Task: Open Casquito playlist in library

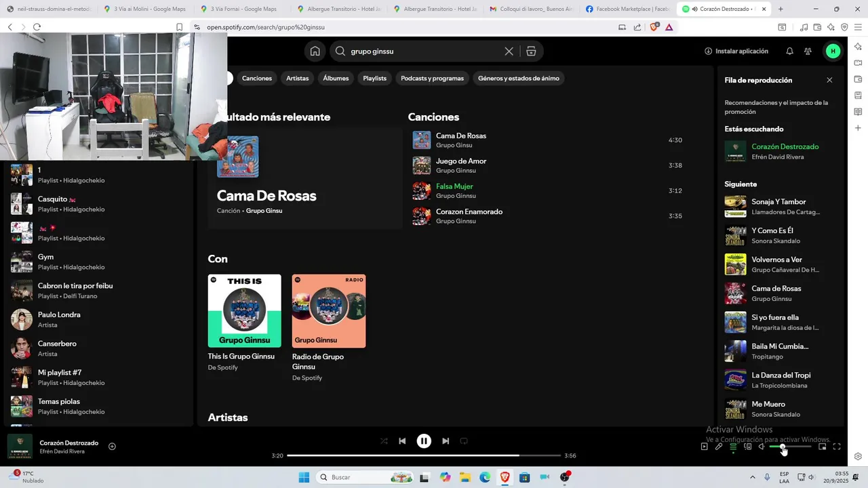Action: click(98, 203)
